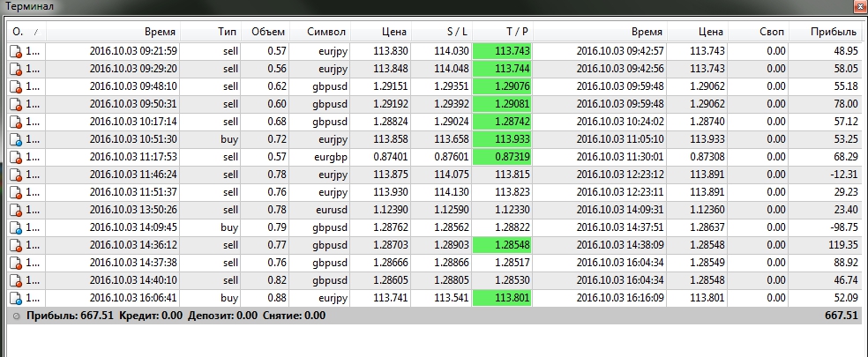Click the sell order icon opened at 10:17:14

(x=16, y=122)
